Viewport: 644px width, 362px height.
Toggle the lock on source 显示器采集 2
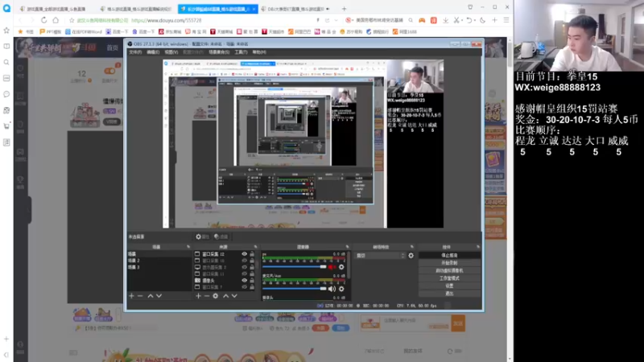[252, 267]
